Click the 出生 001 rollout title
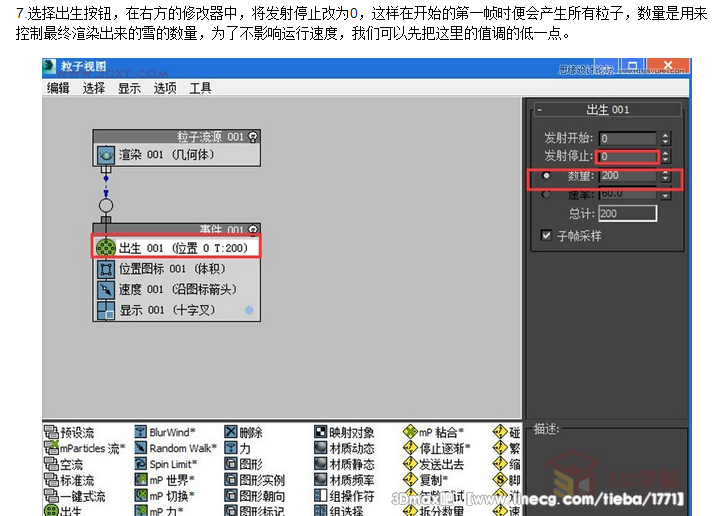The height and width of the screenshot is (516, 713). click(608, 110)
